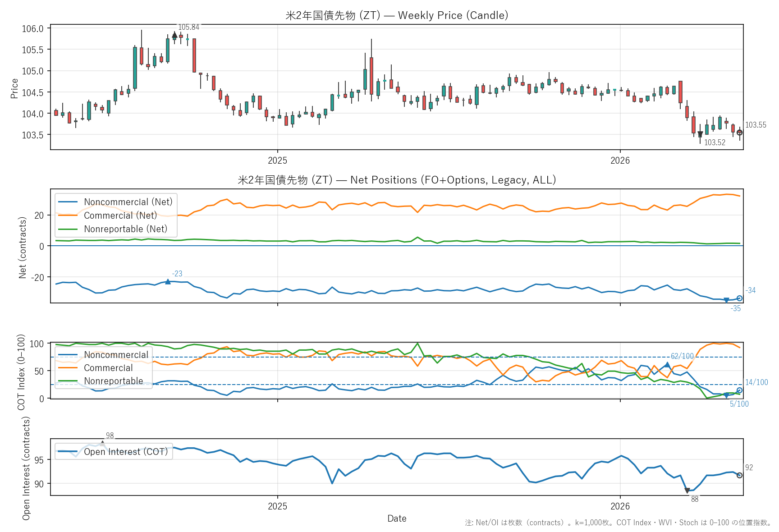The image size is (779, 532).
Task: Click the 104.0 price tick label
Action: click(33, 114)
